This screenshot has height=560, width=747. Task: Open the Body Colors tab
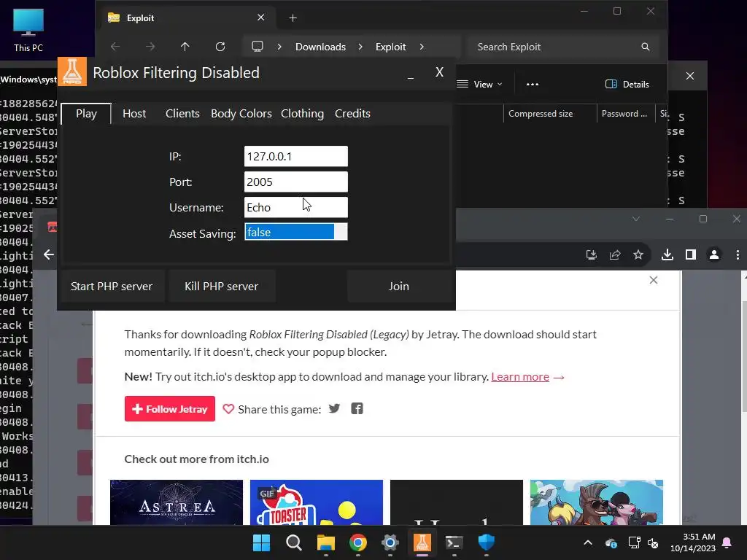[x=241, y=114]
